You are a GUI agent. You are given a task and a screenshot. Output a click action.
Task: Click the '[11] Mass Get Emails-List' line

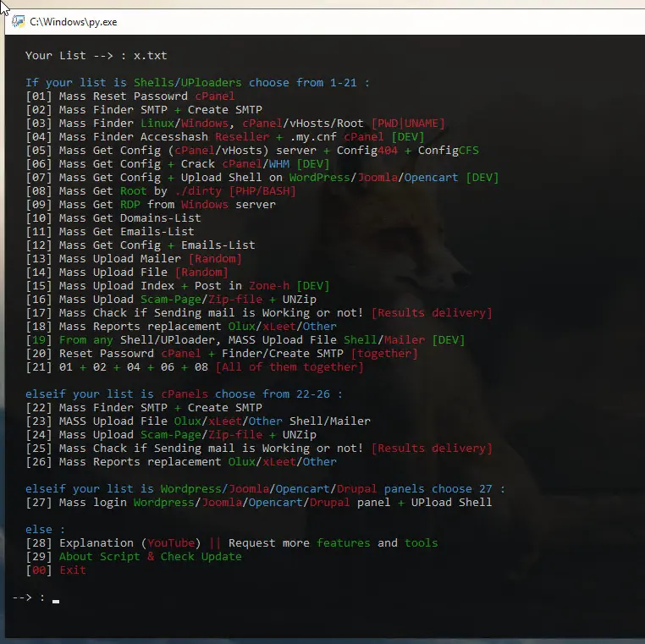(110, 232)
